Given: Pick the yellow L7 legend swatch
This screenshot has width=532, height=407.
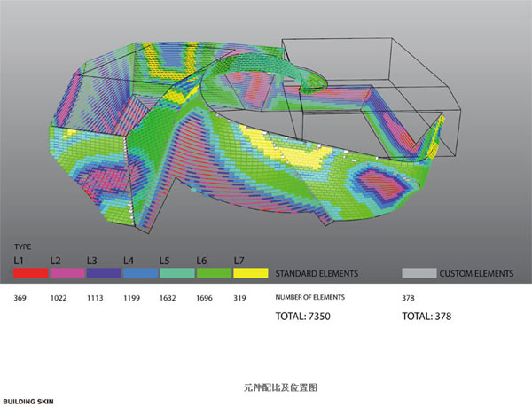Looking at the screenshot, I should [250, 272].
